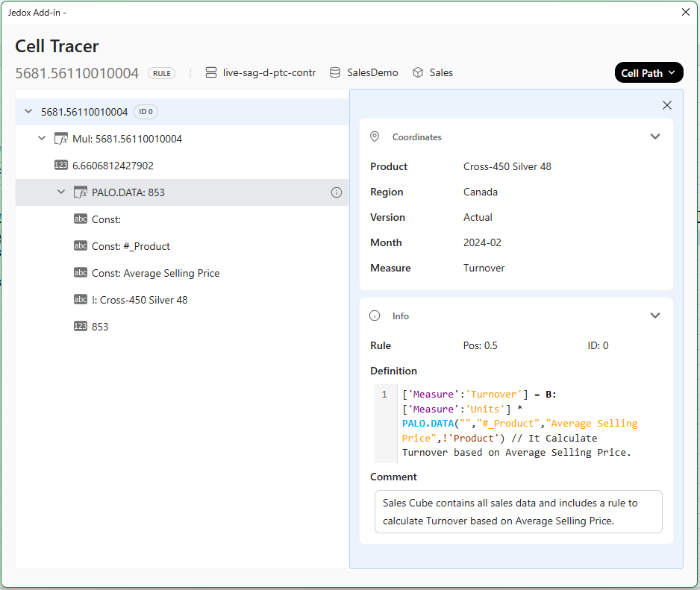700x590 pixels.
Task: Collapse the PALO.DATA: 853 tree node
Action: [x=61, y=192]
